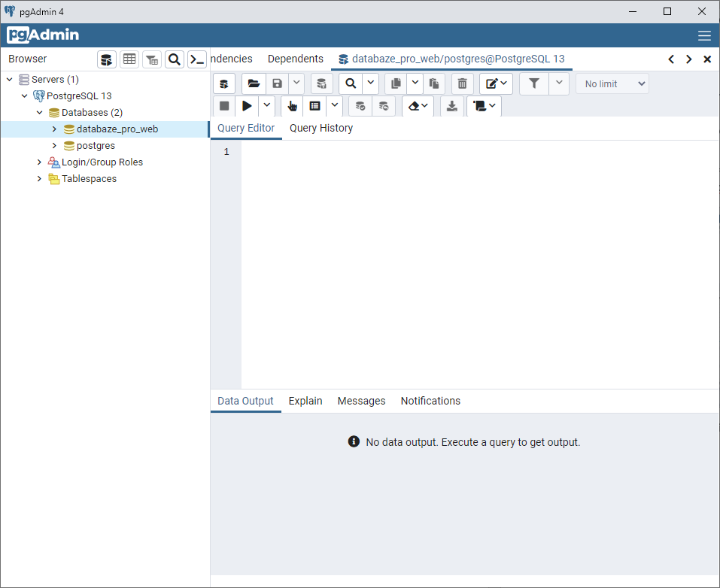
Task: Click the Delete trash can icon
Action: click(463, 83)
